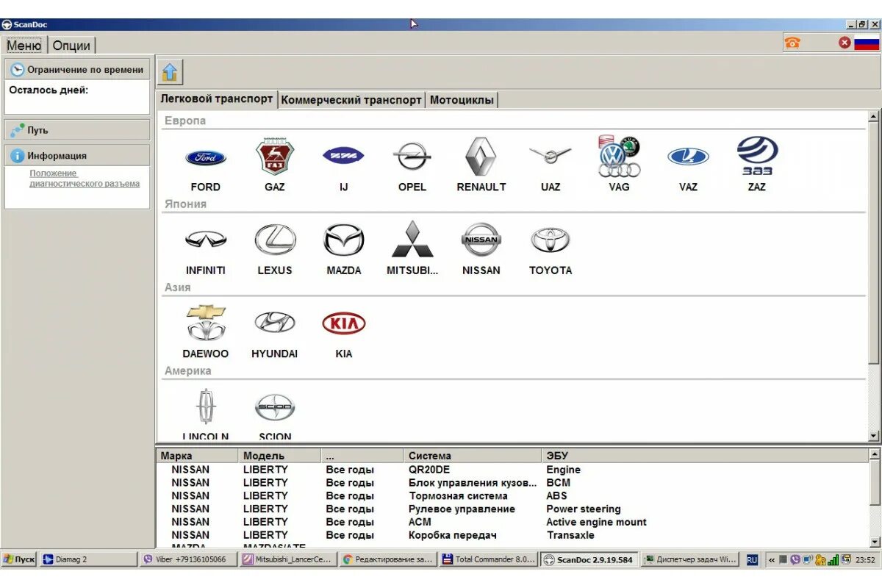The image size is (882, 588).
Task: Open the VAG group icon
Action: (619, 157)
